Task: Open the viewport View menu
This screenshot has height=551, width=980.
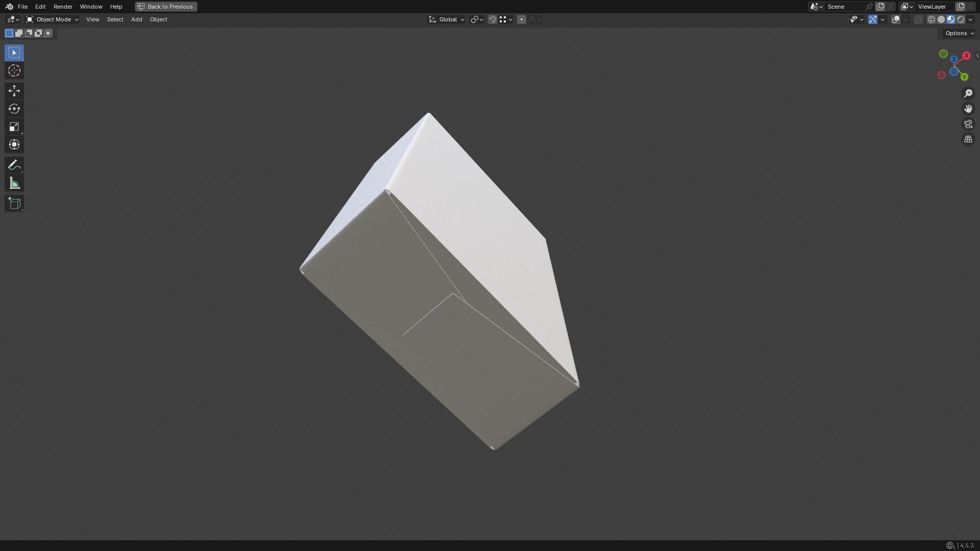Action: coord(92,19)
